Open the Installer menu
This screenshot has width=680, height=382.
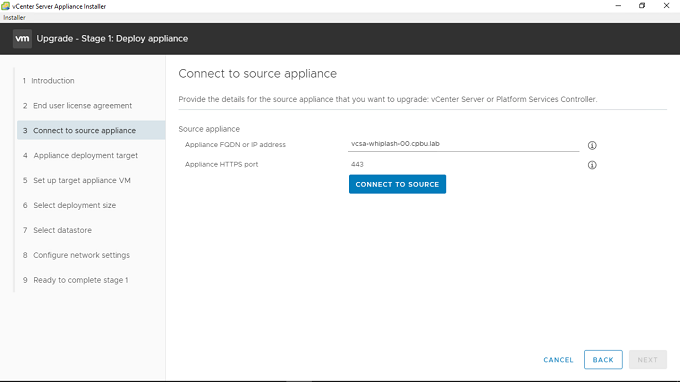click(14, 17)
